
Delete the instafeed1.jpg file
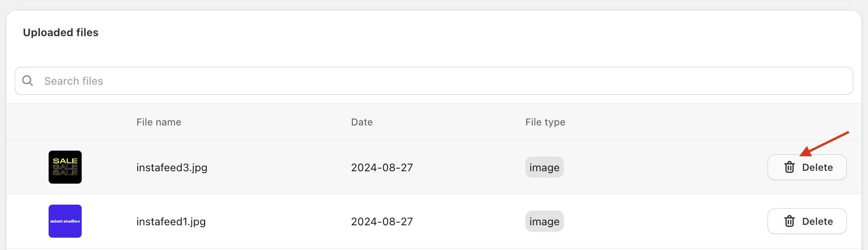pos(807,221)
